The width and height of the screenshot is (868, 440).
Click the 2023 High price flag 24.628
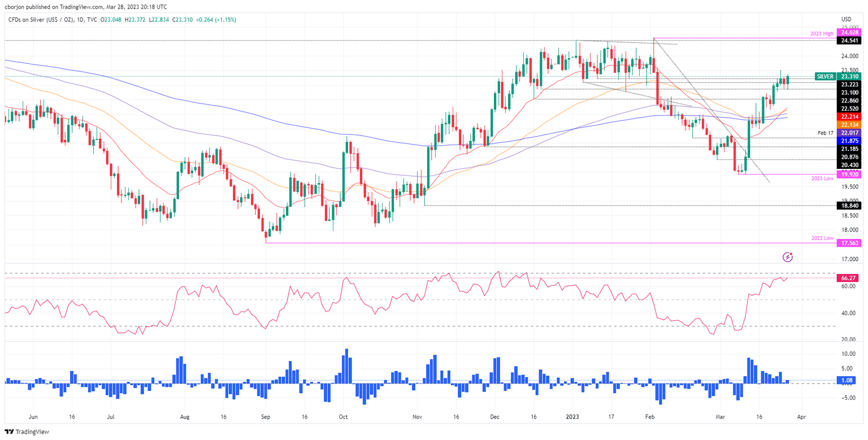[848, 33]
